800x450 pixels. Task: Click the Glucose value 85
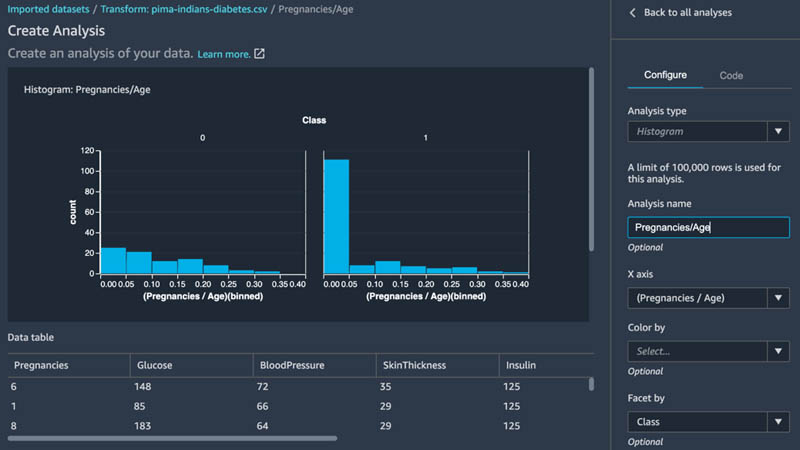[x=139, y=407]
